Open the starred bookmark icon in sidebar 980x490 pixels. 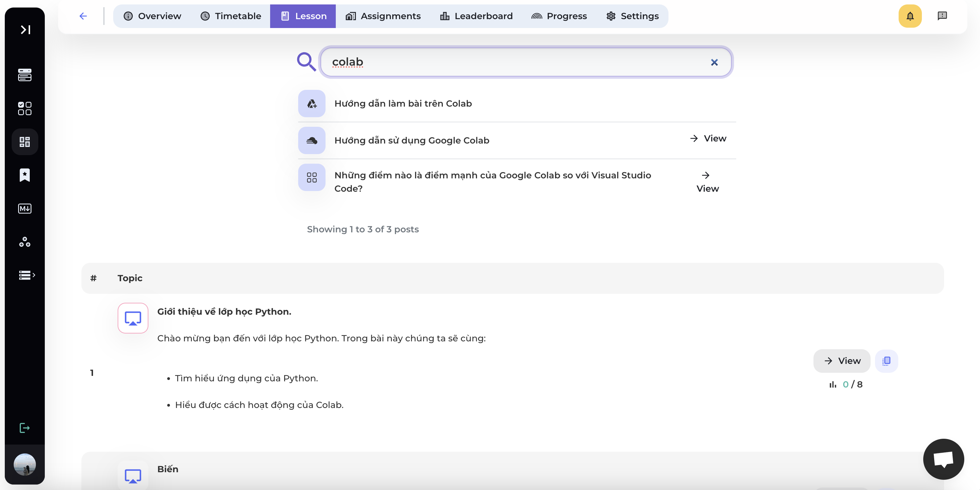(x=25, y=175)
